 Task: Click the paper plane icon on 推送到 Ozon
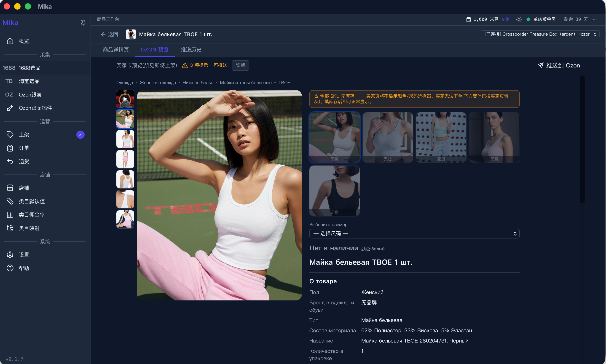pyautogui.click(x=541, y=65)
